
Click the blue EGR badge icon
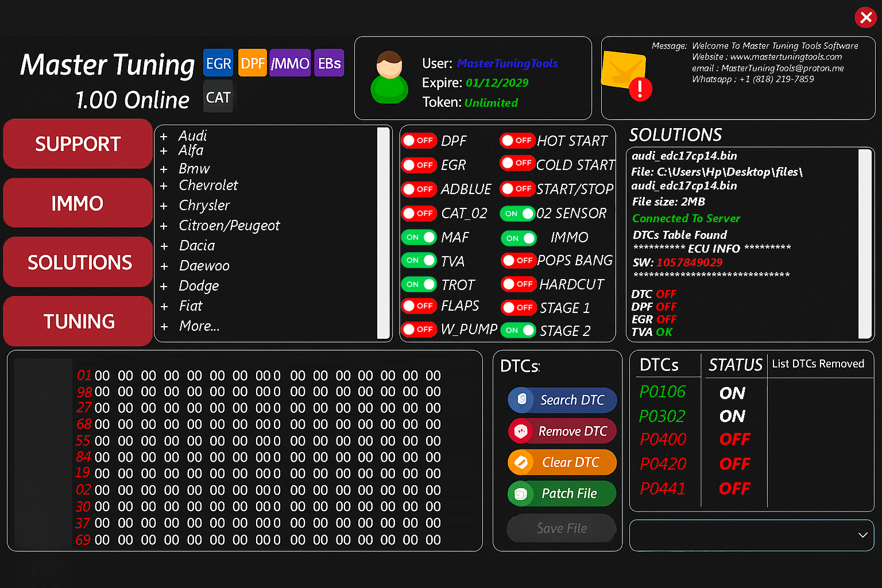(x=218, y=63)
